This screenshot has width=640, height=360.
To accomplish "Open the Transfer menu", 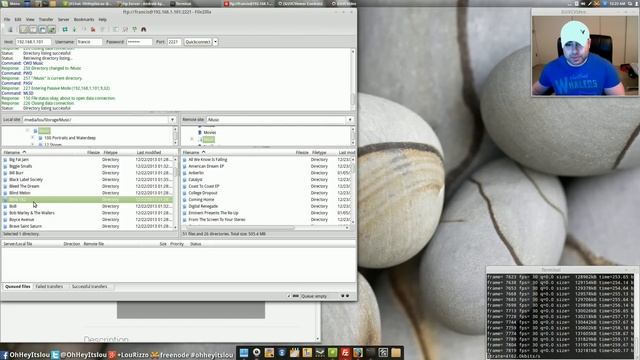I will pos(46,19).
